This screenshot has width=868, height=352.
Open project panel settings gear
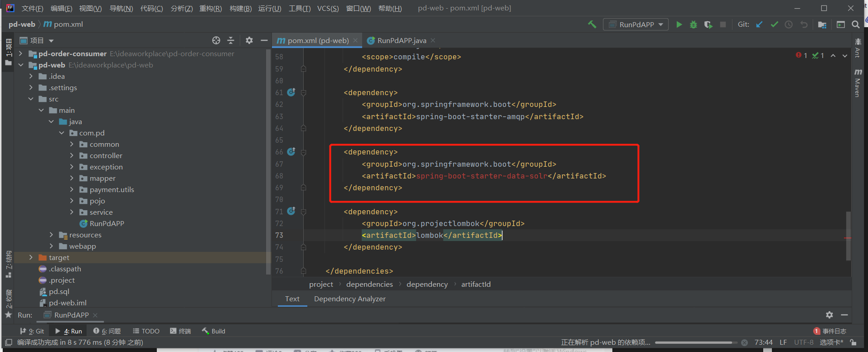(249, 40)
